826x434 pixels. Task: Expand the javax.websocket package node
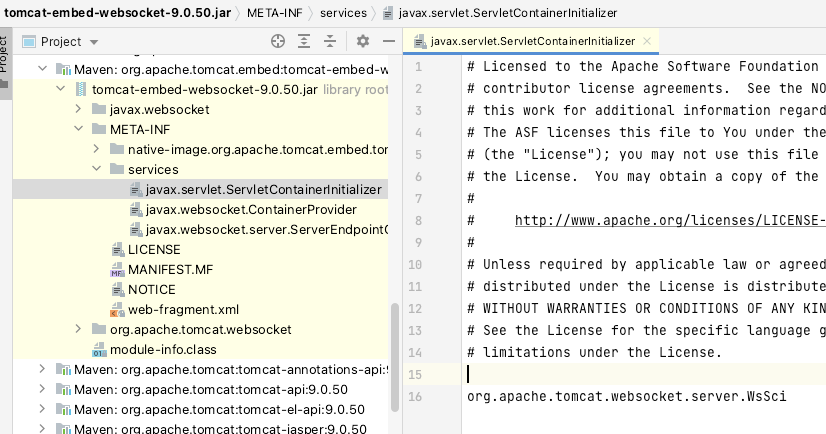pyautogui.click(x=79, y=110)
